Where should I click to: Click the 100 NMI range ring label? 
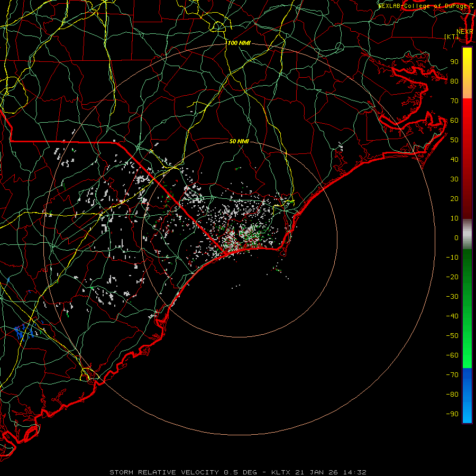click(x=239, y=43)
